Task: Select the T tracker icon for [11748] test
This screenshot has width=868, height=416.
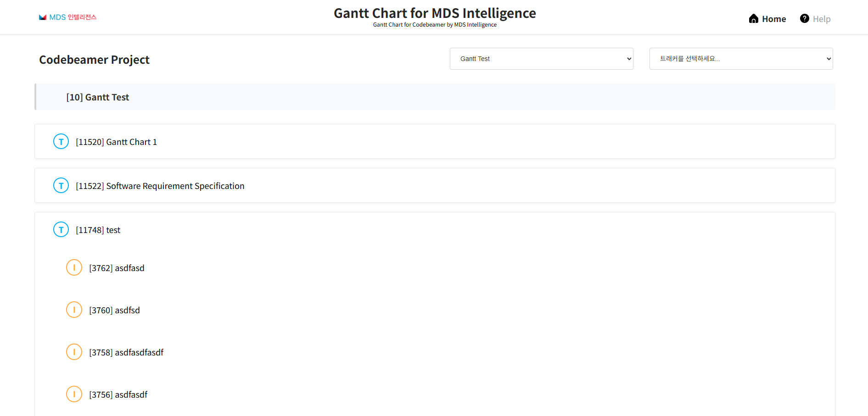Action: tap(61, 229)
